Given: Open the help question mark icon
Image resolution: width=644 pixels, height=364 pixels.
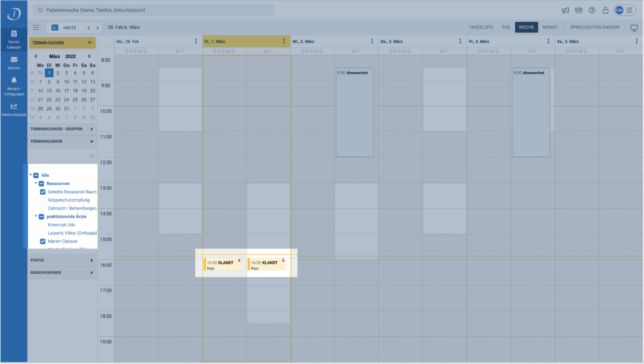Looking at the screenshot, I should tap(592, 10).
